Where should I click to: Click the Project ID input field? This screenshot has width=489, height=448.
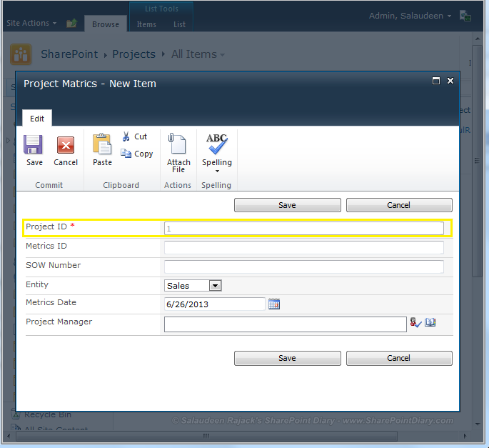click(304, 229)
